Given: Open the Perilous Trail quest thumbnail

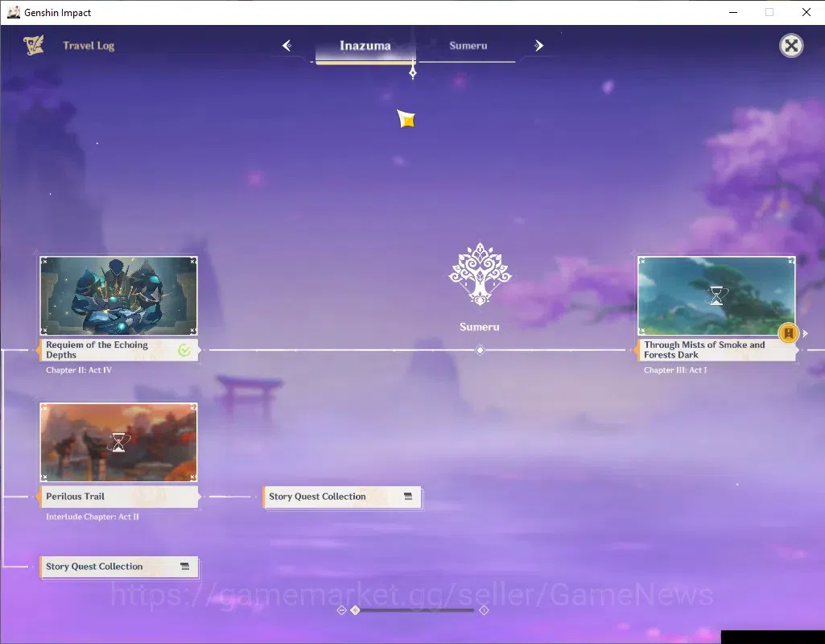Looking at the screenshot, I should (119, 443).
